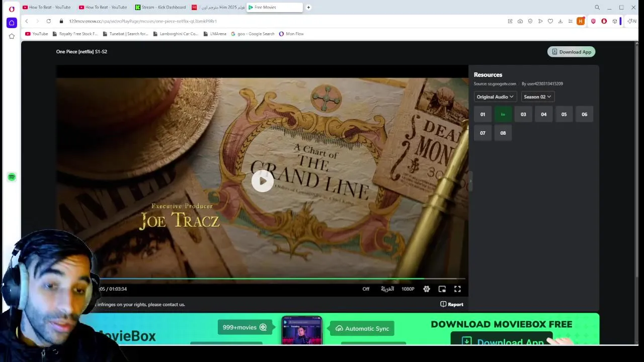Click 999+movies banner badge
This screenshot has width=644, height=362.
[245, 327]
